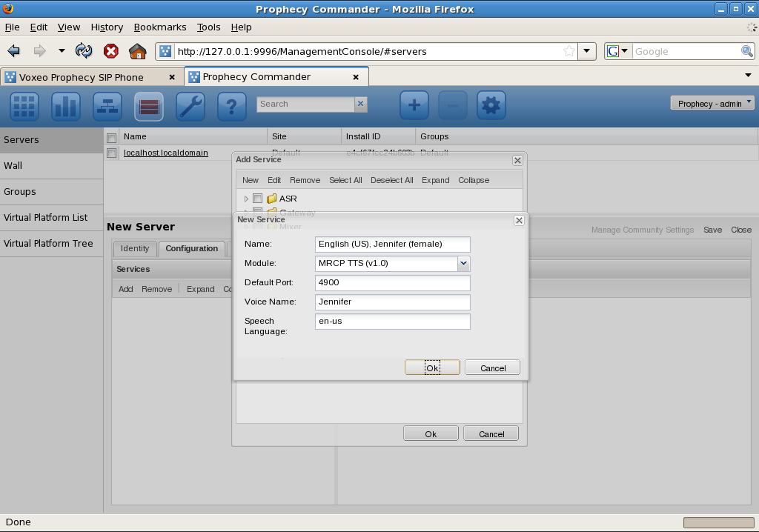Viewport: 759px width, 532px height.
Task: Open the localhost.localdomain server link
Action: tap(165, 153)
